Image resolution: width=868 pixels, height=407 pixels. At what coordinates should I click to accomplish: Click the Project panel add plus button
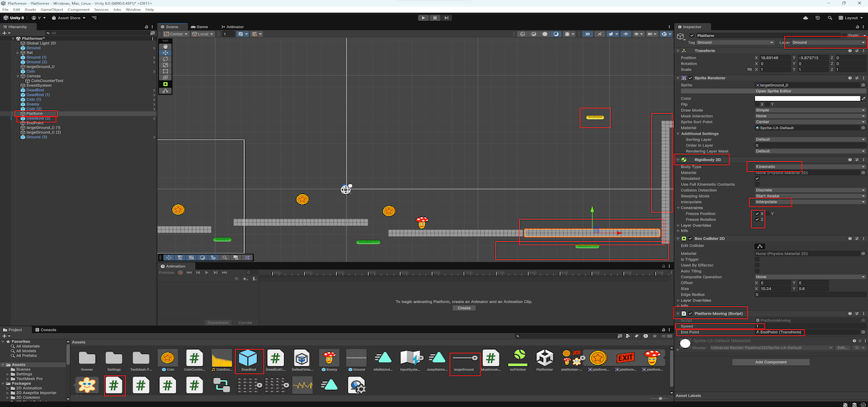coord(5,336)
